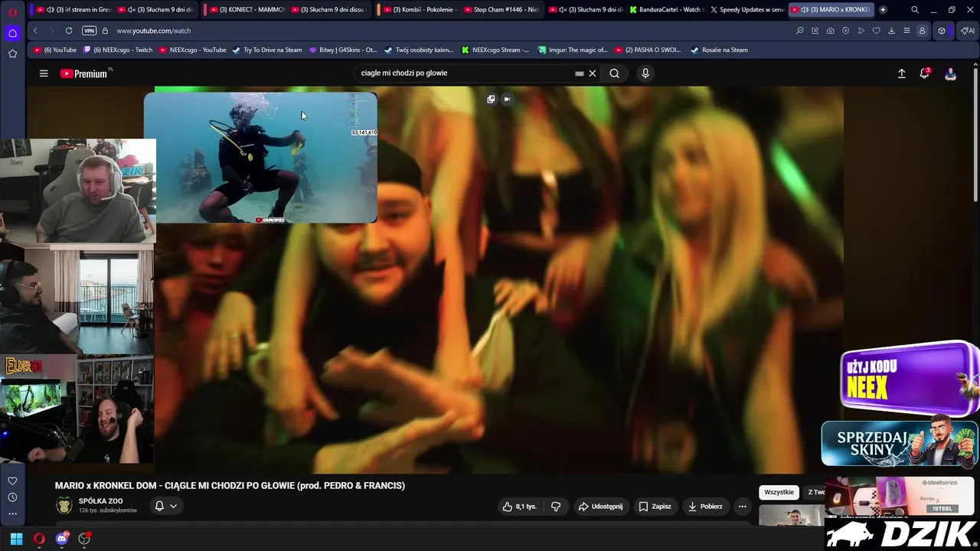
Task: Open SPÓŁKA ZOO channel avatar
Action: pyautogui.click(x=64, y=506)
